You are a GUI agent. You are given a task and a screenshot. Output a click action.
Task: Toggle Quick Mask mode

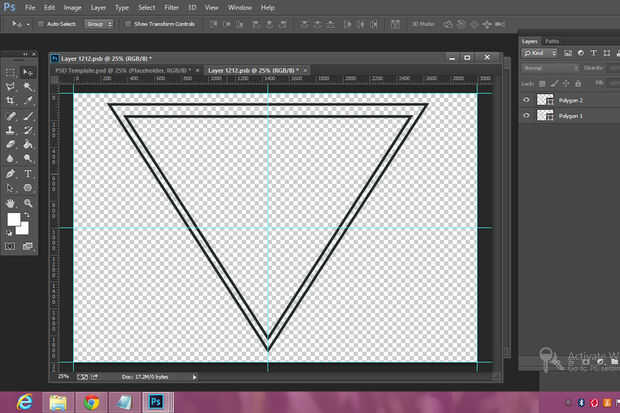[10, 246]
